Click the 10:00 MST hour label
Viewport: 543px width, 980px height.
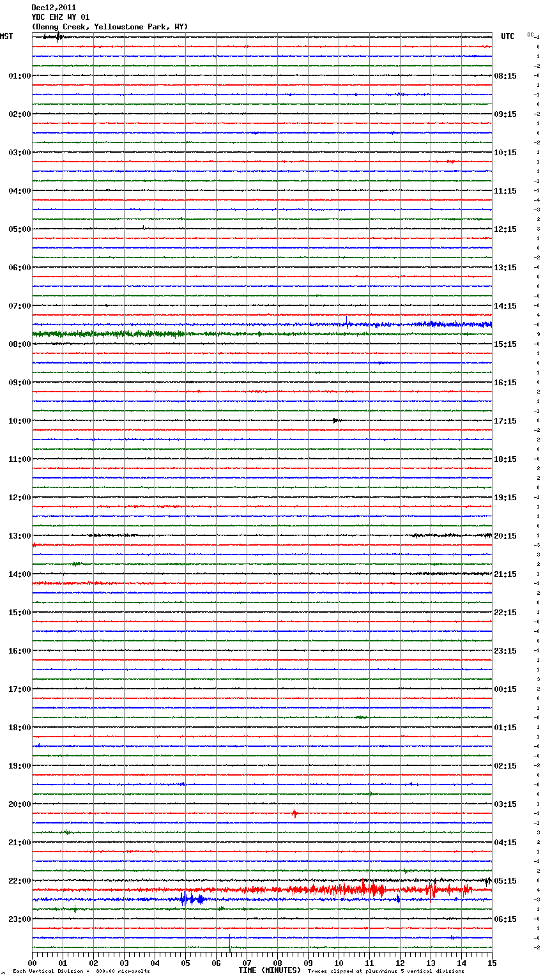[x=20, y=421]
